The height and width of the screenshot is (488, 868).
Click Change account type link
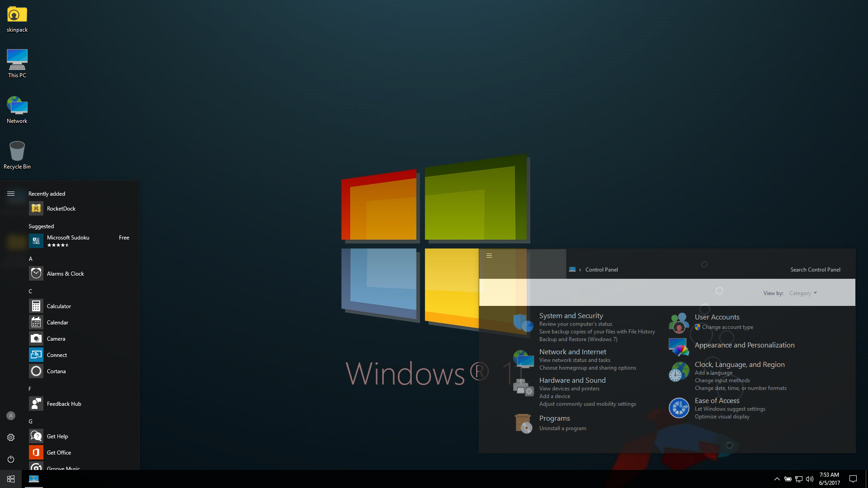(x=726, y=327)
